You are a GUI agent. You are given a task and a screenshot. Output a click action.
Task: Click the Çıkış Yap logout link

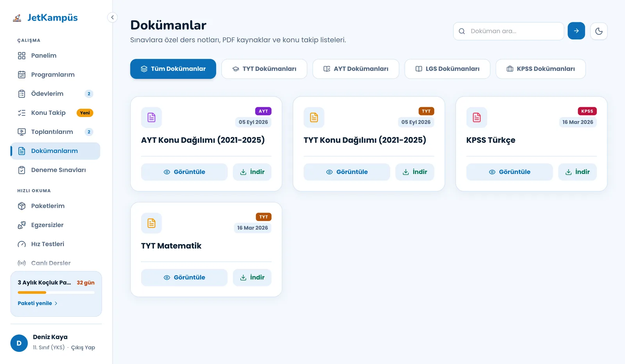tap(83, 348)
